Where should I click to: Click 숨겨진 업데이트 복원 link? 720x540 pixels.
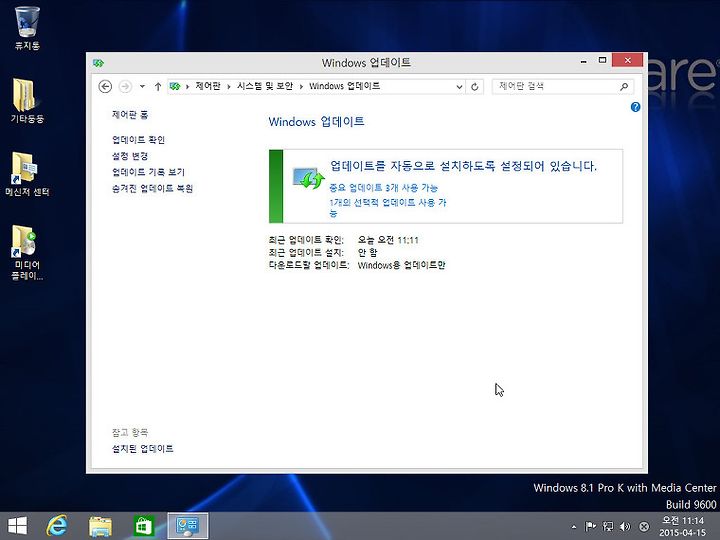pos(152,188)
